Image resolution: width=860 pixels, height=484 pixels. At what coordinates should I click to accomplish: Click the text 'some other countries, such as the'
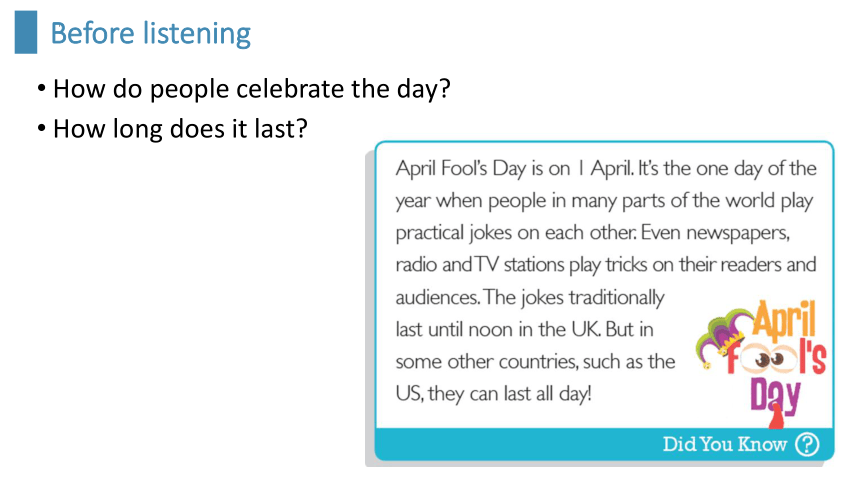[535, 362]
